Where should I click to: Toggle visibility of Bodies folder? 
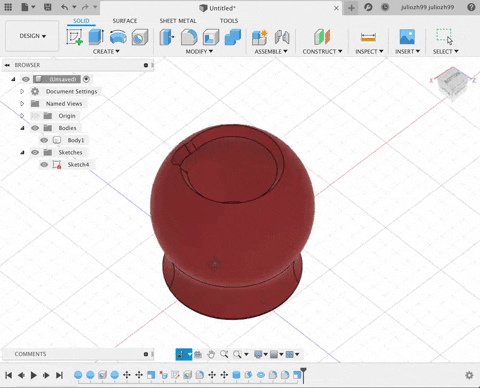[x=35, y=128]
